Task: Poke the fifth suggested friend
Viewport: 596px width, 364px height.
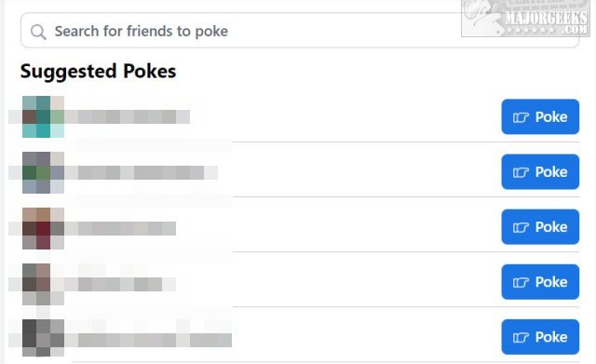Action: coord(540,337)
